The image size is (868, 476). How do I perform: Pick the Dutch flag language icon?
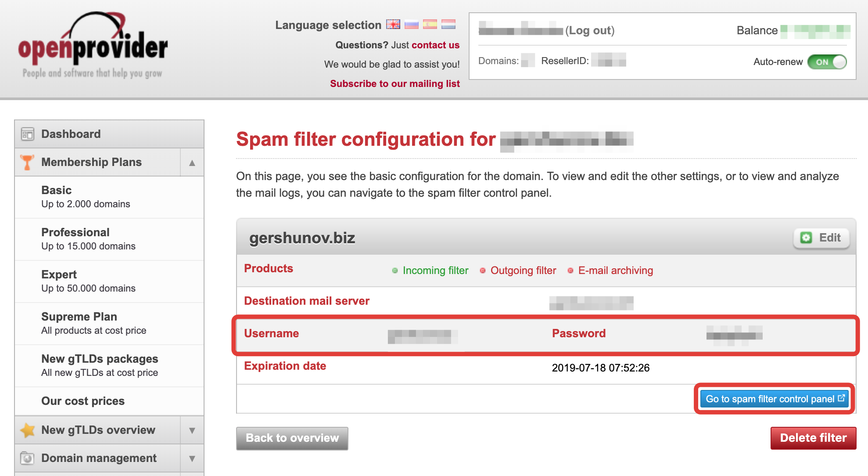coord(448,25)
